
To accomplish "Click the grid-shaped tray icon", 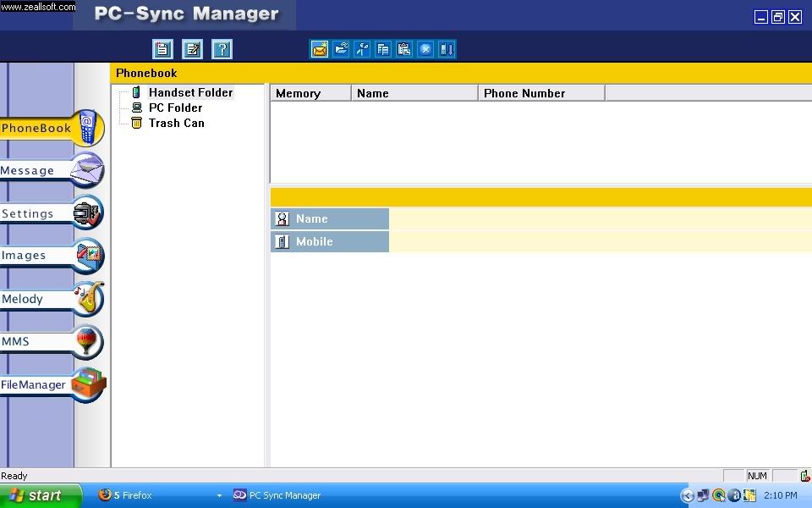I will (x=749, y=495).
